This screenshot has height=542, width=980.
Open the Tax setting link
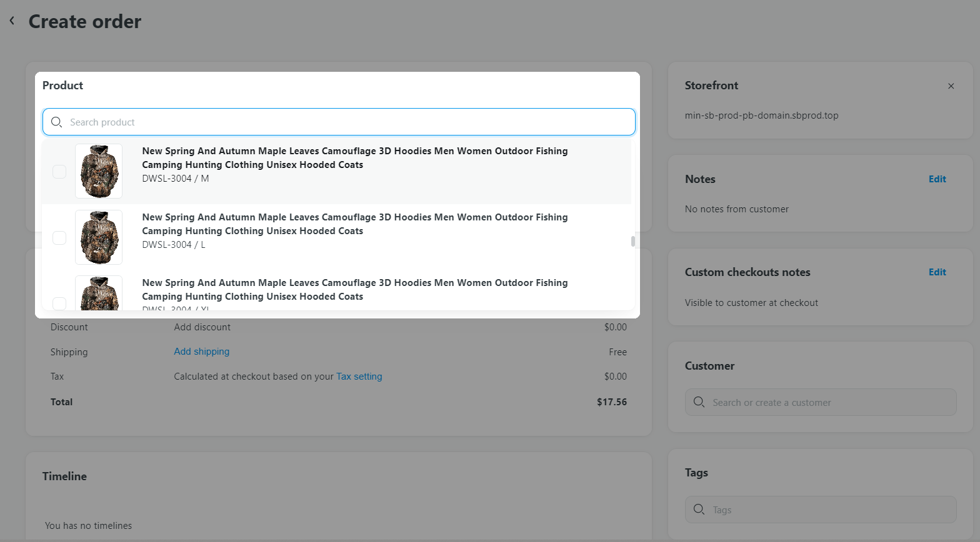pos(359,377)
